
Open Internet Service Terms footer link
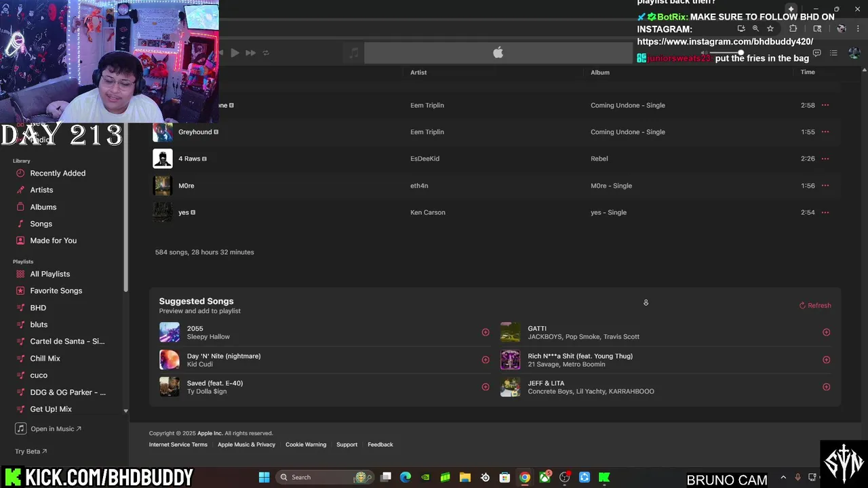tap(178, 445)
